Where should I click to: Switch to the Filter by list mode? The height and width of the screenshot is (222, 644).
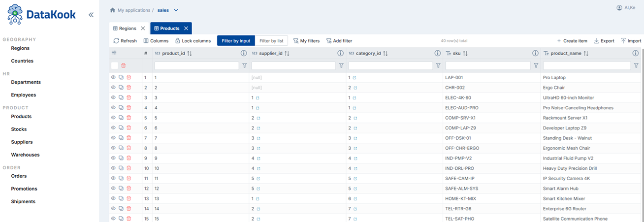271,41
